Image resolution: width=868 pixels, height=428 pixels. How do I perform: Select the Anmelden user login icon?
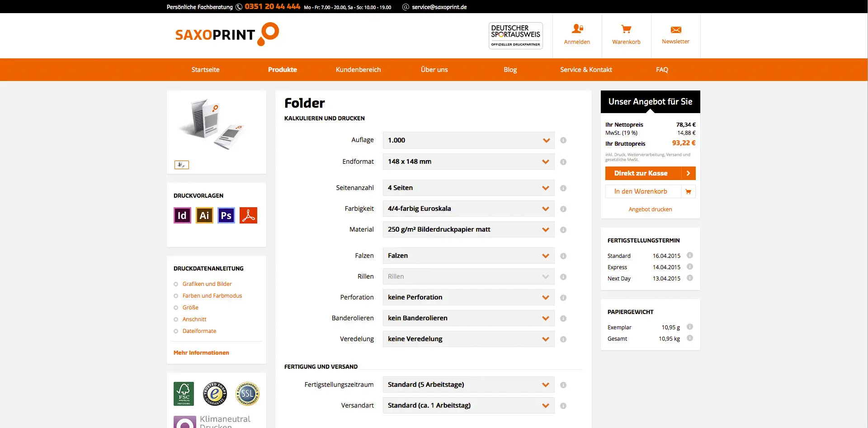pos(577,29)
